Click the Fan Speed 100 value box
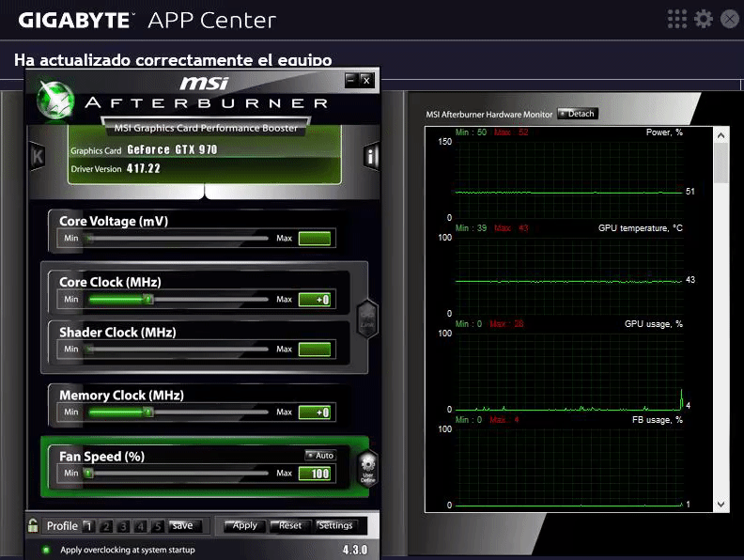This screenshot has width=744, height=560. pyautogui.click(x=315, y=474)
